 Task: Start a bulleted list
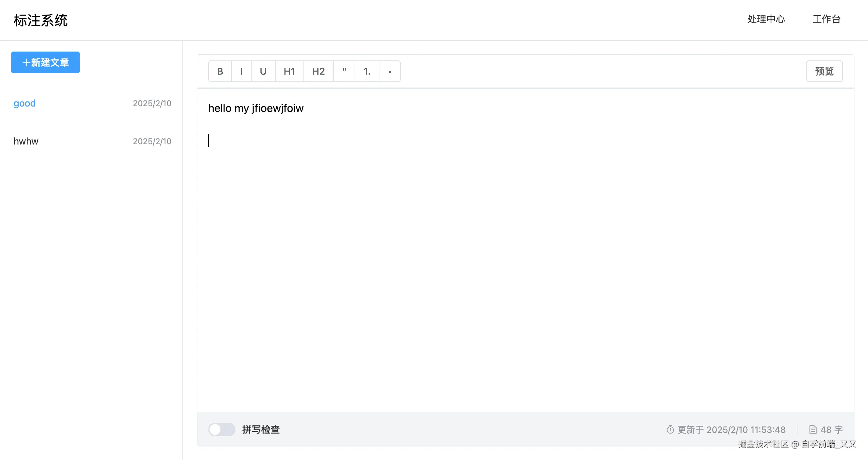tap(390, 71)
